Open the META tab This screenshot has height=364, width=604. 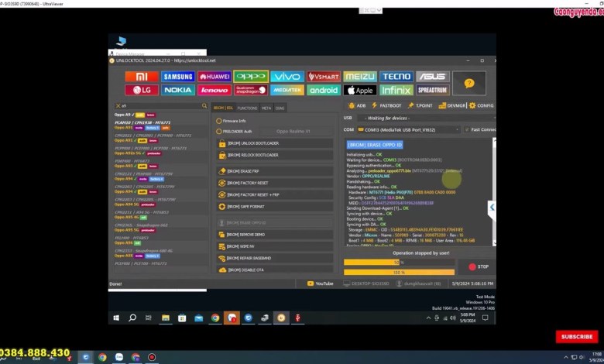click(x=266, y=108)
